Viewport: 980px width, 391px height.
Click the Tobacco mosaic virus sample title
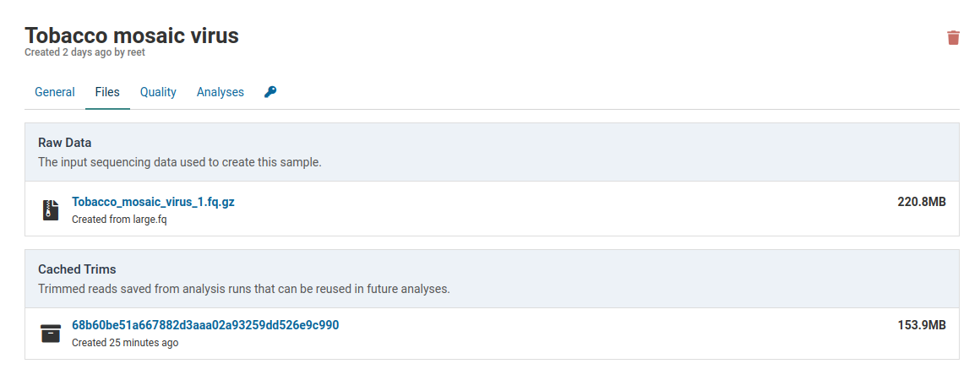click(132, 35)
